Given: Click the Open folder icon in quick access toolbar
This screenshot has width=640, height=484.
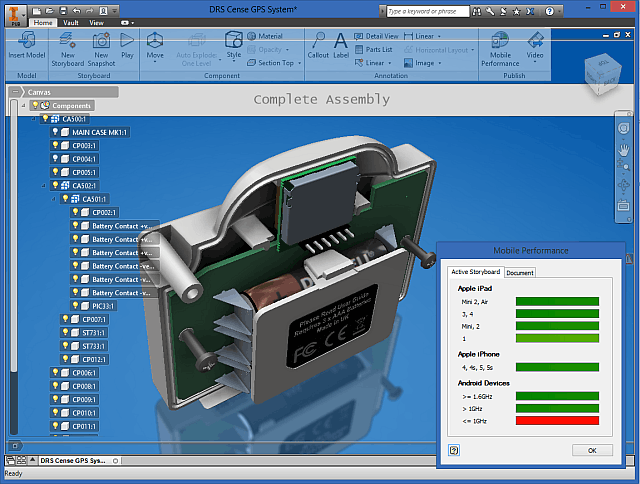Looking at the screenshot, I should click(x=49, y=11).
